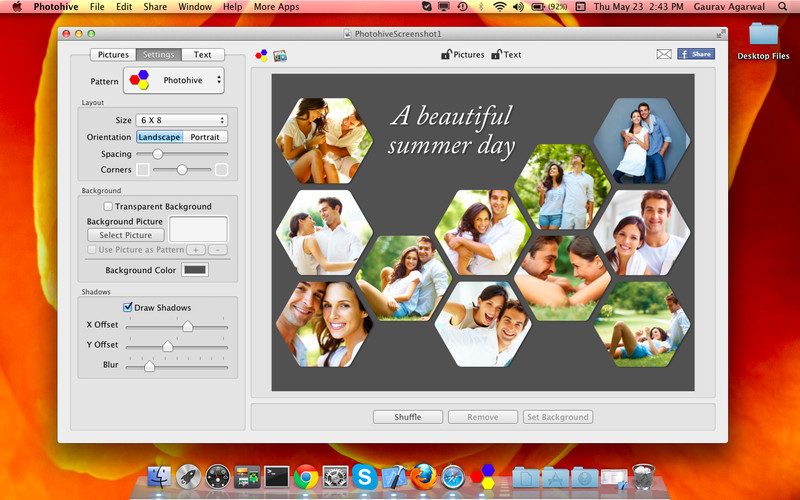Click the photo library icon in the toolbar
800x500 pixels.
pyautogui.click(x=280, y=56)
